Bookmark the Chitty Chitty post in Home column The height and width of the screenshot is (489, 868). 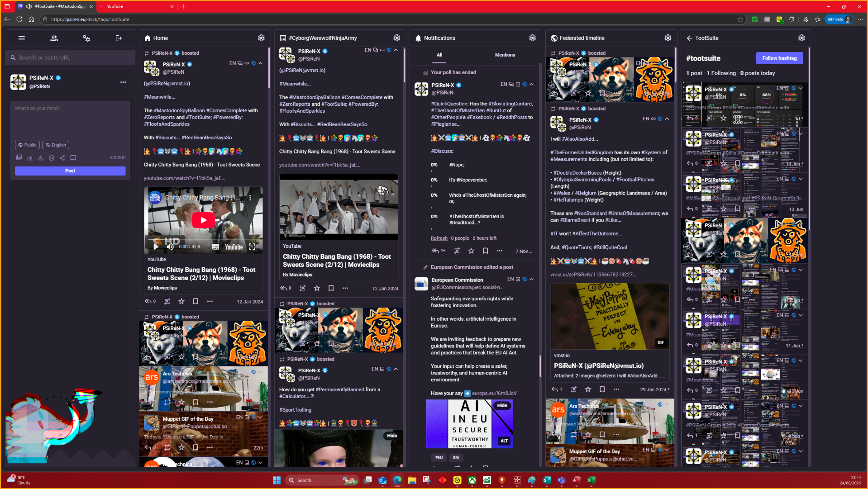pyautogui.click(x=196, y=301)
